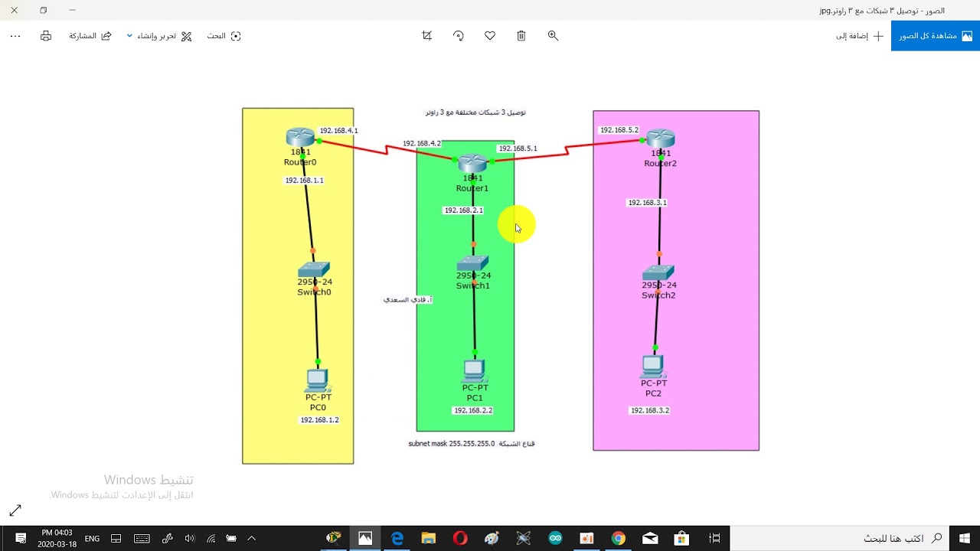This screenshot has width=980, height=551.
Task: Click مشاهدة كل الصور button
Action: click(x=936, y=36)
